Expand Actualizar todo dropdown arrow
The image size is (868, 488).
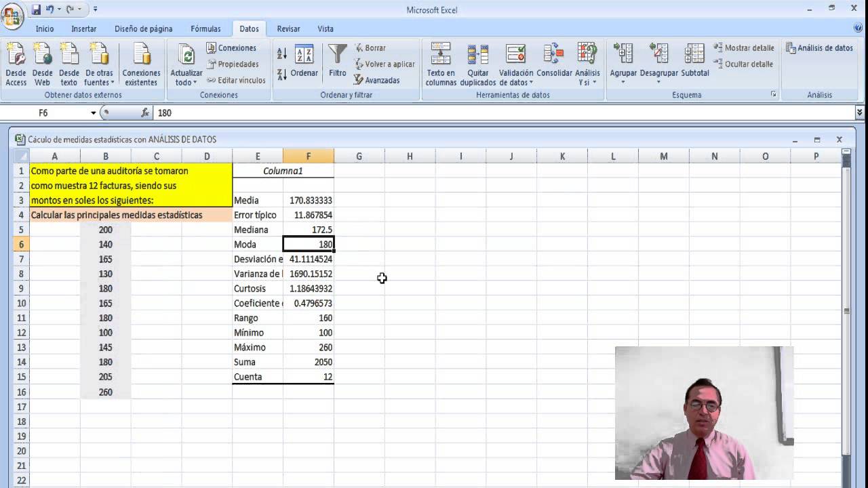click(195, 83)
